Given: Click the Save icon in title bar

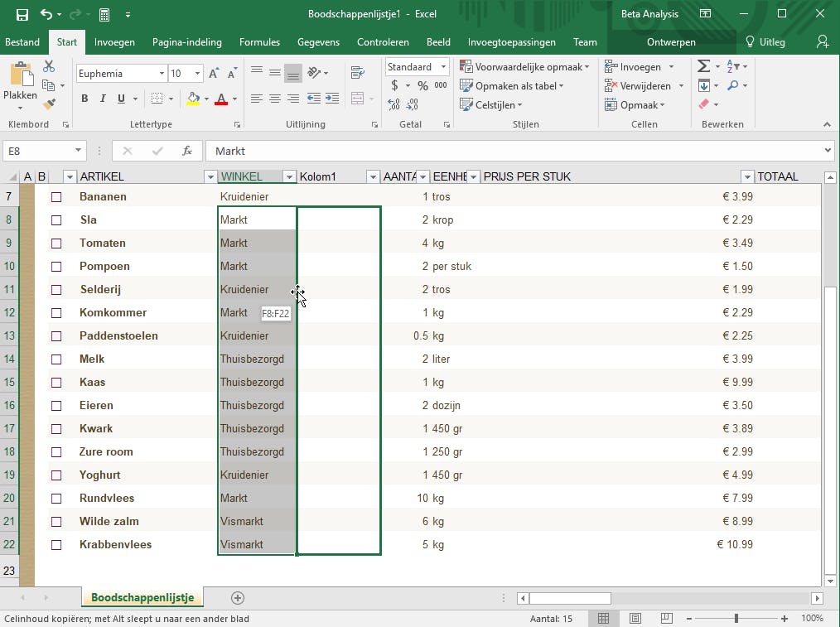Looking at the screenshot, I should [22, 14].
